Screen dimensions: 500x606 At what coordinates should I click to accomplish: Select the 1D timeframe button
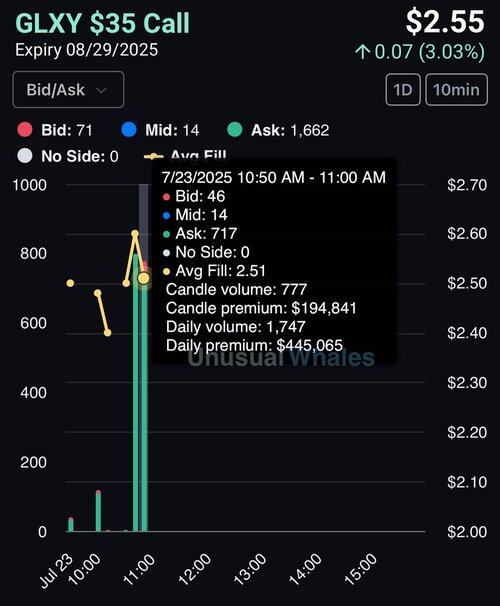(x=403, y=90)
